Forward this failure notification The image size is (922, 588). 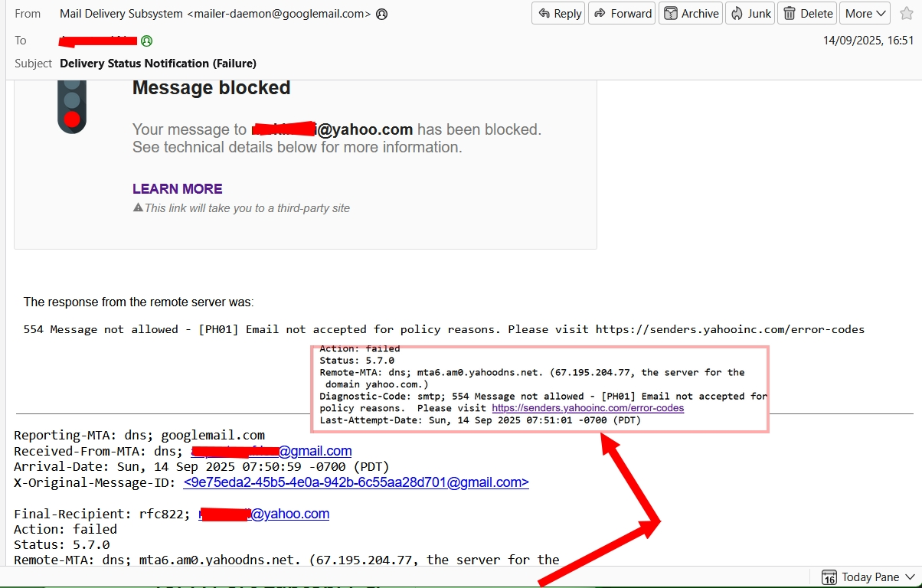coord(623,13)
